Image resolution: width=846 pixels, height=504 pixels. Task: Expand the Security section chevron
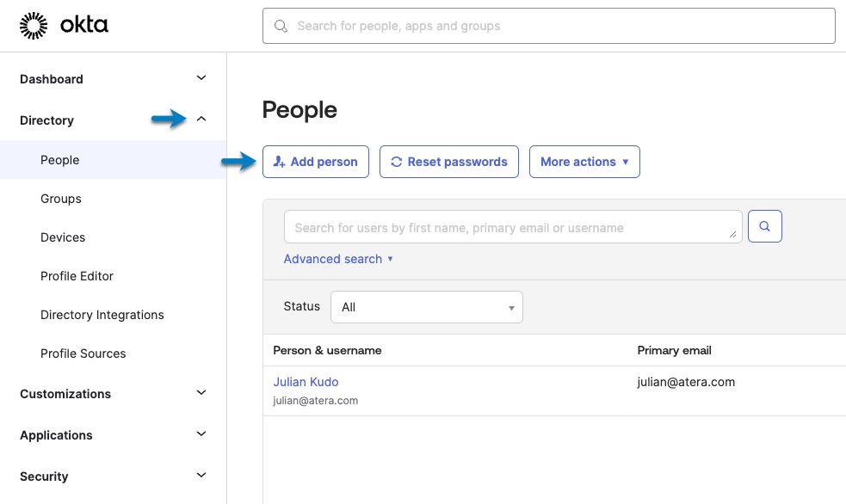point(201,476)
